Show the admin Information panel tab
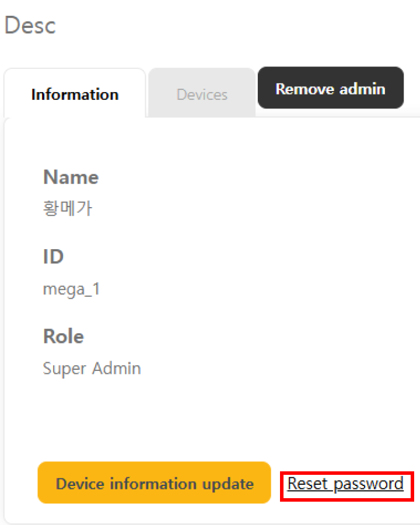This screenshot has height=525, width=420. pyautogui.click(x=75, y=94)
